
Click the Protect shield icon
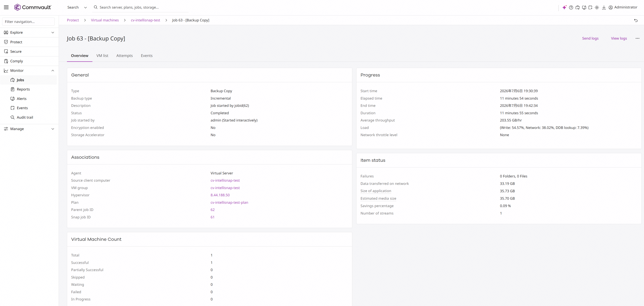(6, 42)
